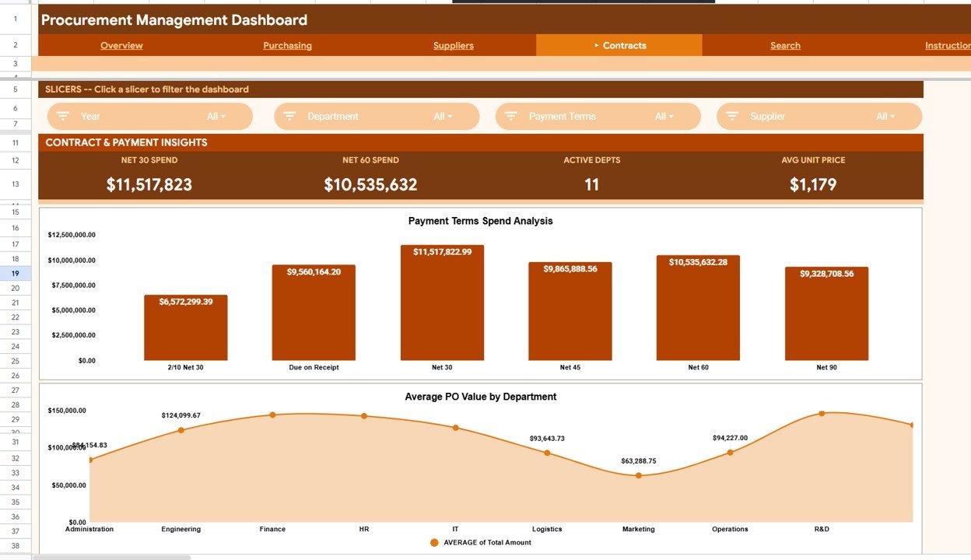Click the Finance peak marker on line chart
The width and height of the screenshot is (971, 560).
click(x=272, y=415)
